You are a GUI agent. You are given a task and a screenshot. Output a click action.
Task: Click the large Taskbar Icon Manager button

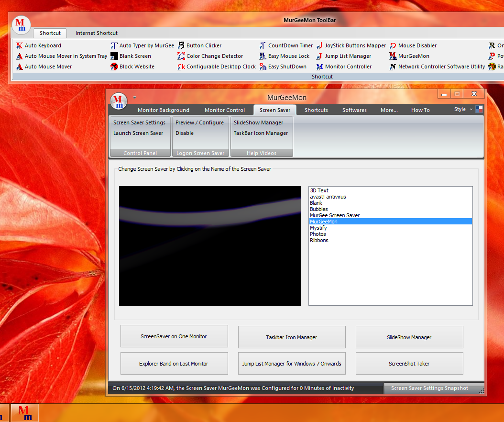(x=292, y=337)
